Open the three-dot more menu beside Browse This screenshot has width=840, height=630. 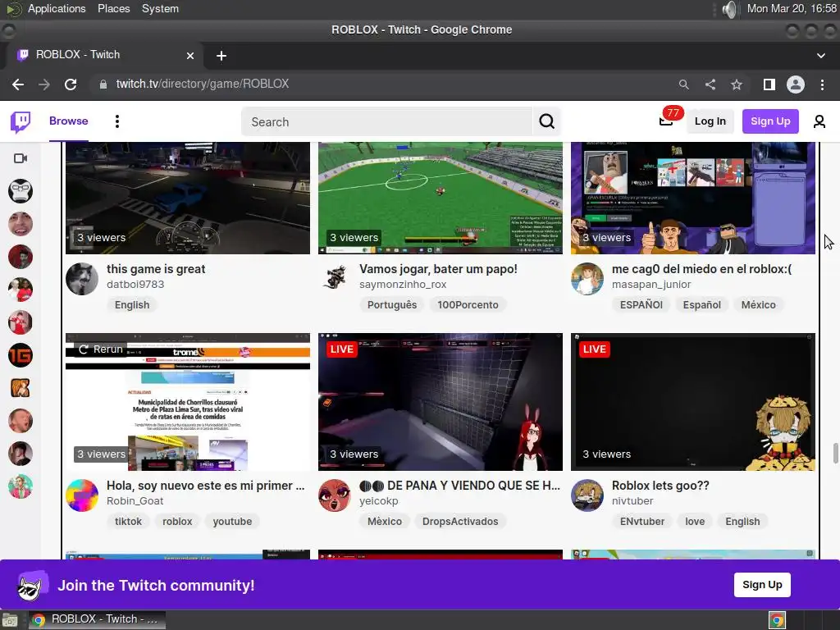pos(116,121)
